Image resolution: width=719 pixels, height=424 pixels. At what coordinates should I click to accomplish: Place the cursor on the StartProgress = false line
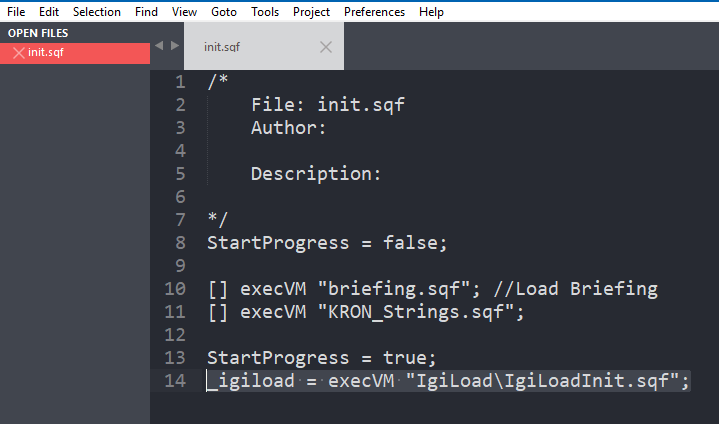[326, 242]
